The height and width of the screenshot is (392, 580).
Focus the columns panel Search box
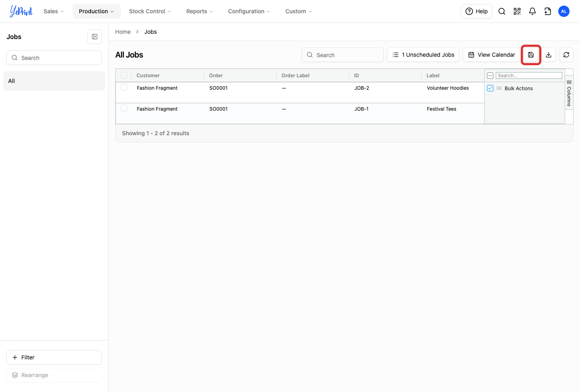pyautogui.click(x=529, y=75)
